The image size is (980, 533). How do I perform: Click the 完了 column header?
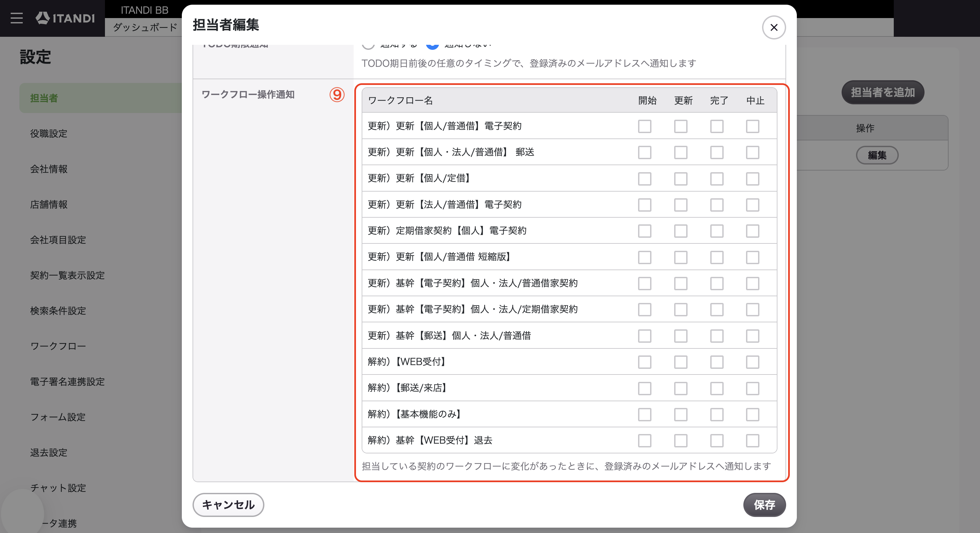point(719,100)
